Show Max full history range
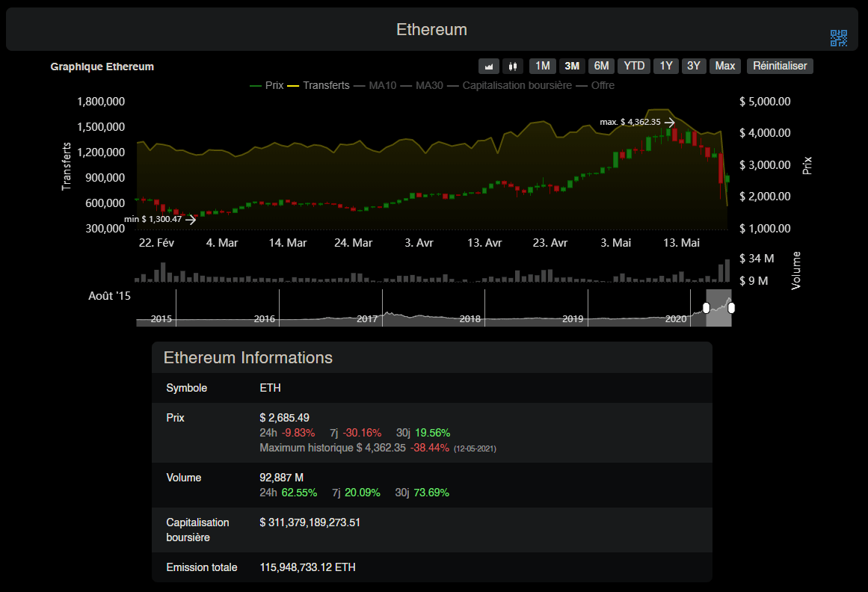The width and height of the screenshot is (868, 592). [724, 66]
